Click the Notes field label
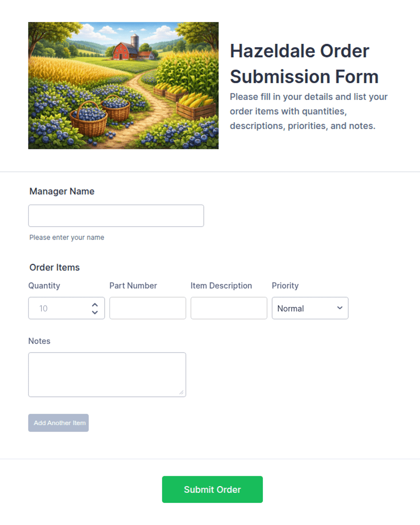The image size is (420, 525). tap(39, 341)
